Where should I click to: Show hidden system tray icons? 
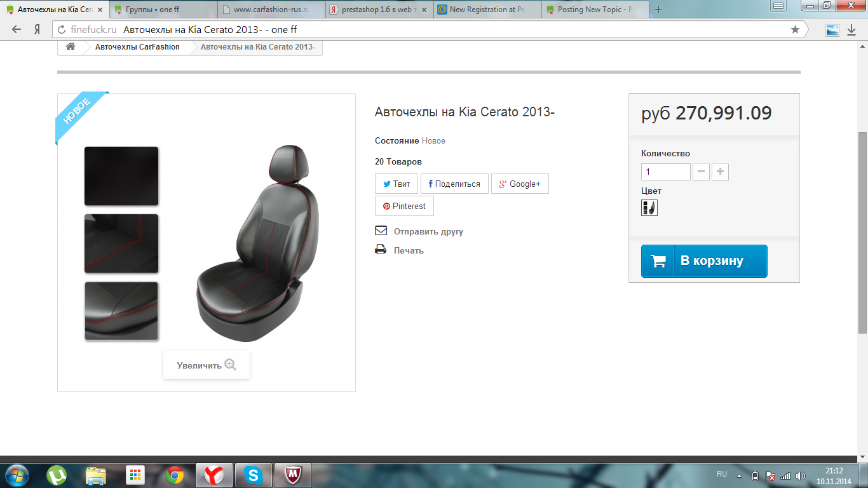tap(739, 475)
